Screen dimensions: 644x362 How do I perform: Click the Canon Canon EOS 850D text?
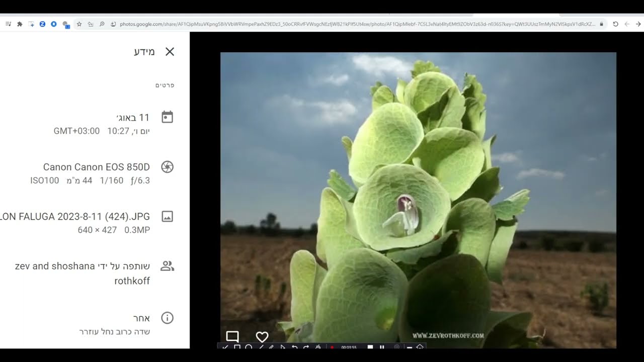pos(97,167)
